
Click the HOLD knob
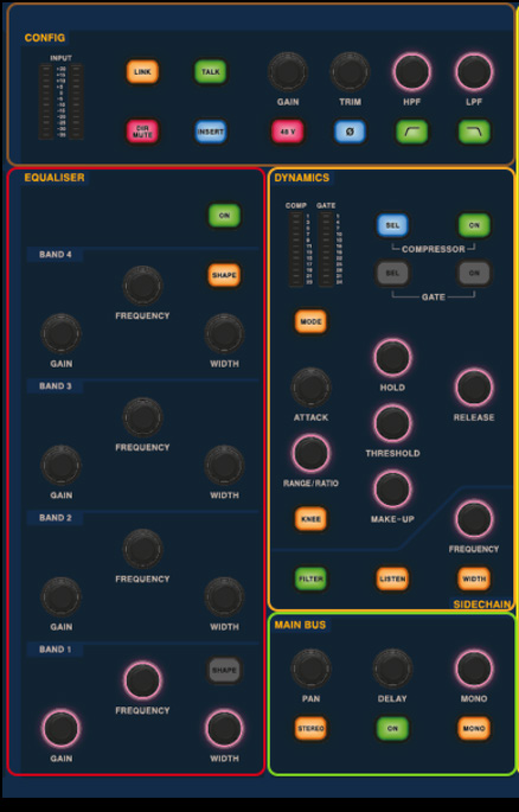pyautogui.click(x=392, y=357)
